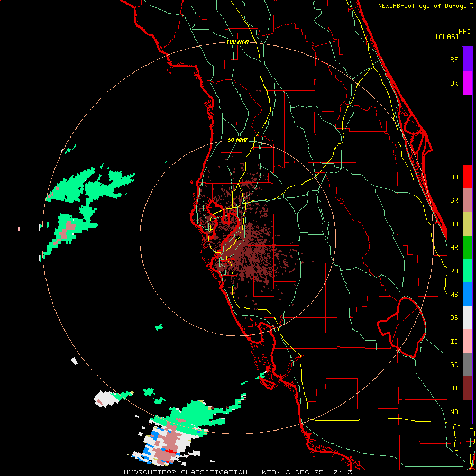Image resolution: width=476 pixels, height=476 pixels.
Task: Click the red HA legend swatch
Action: coord(467,177)
